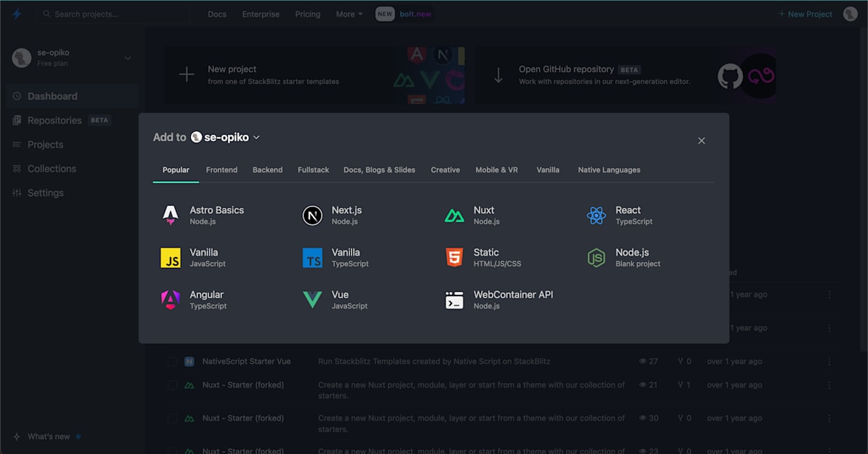The width and height of the screenshot is (868, 454).
Task: Open the Vanilla tab
Action: coord(548,169)
